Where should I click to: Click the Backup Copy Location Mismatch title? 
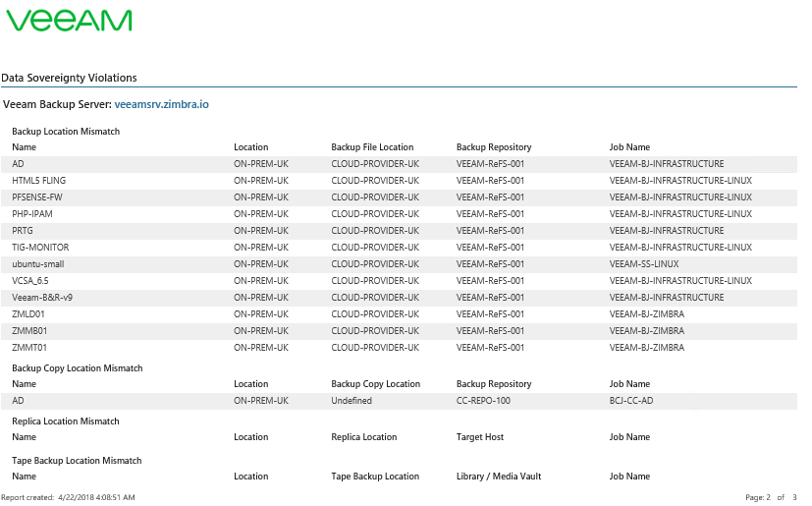tap(78, 368)
